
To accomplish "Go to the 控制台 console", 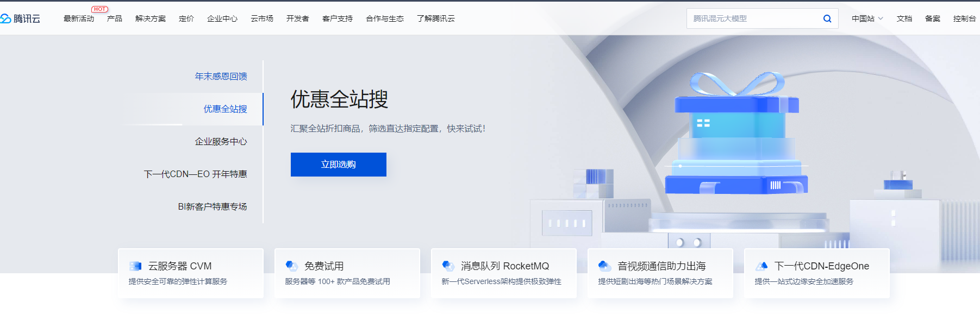I will point(964,18).
